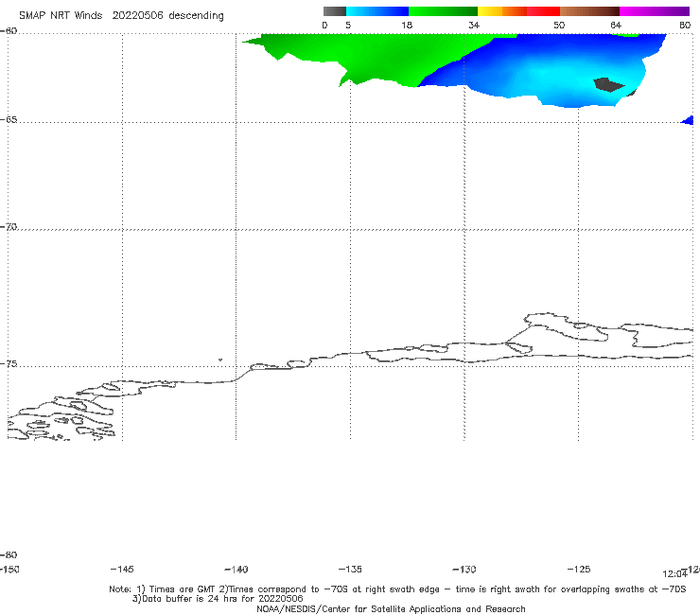Click the color bar label '5'

[348, 25]
